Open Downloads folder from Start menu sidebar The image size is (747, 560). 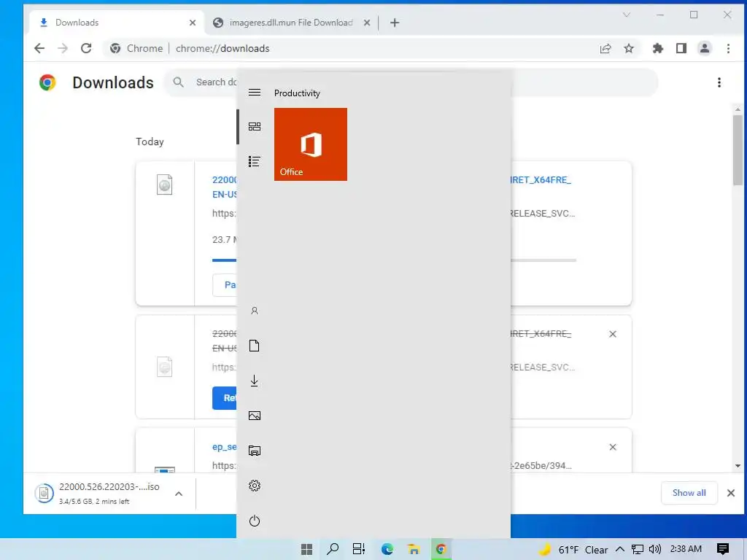click(x=255, y=381)
